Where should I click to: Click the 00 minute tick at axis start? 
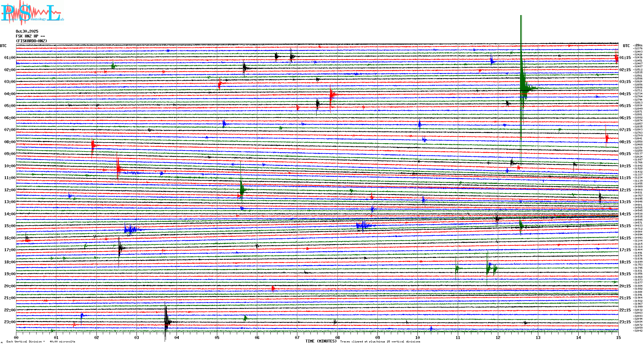[16, 338]
